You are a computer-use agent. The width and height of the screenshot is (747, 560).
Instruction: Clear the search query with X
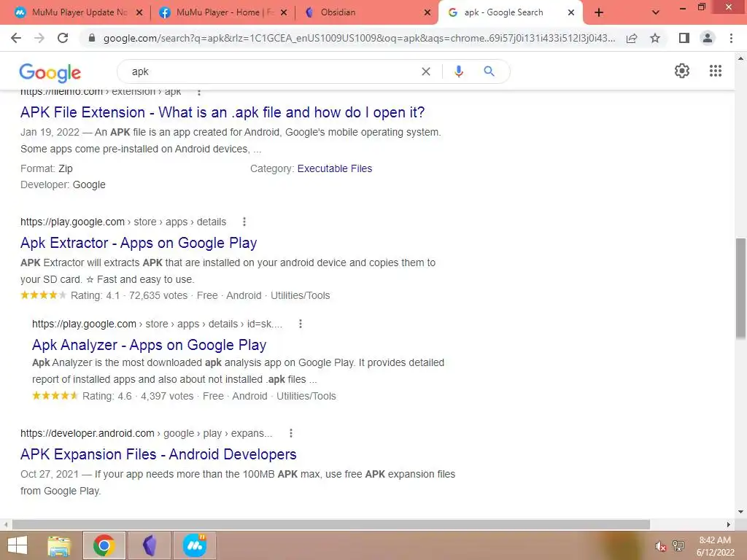[426, 71]
